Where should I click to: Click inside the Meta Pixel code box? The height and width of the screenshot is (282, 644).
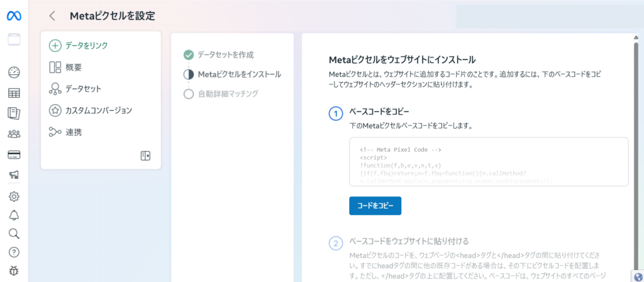489,162
